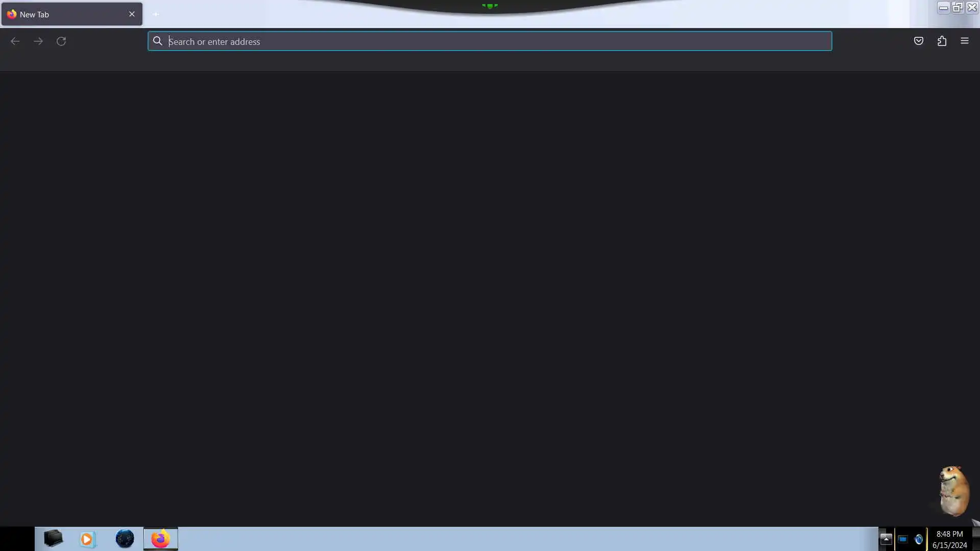Launch Windows Media Player from taskbar

pyautogui.click(x=87, y=539)
